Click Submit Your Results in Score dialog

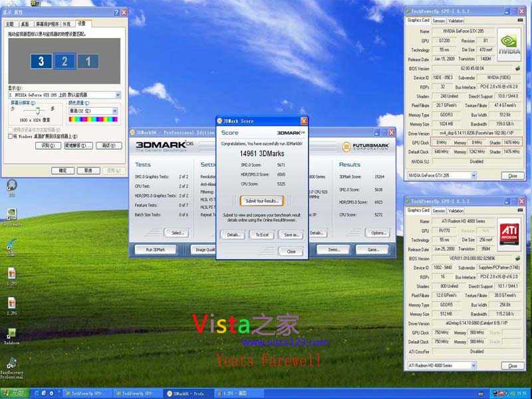261,201
